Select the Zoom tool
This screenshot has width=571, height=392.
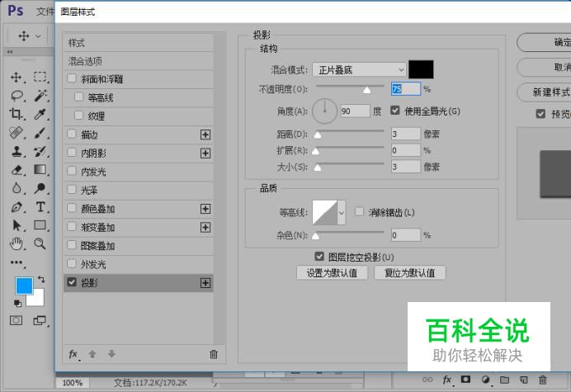click(40, 243)
